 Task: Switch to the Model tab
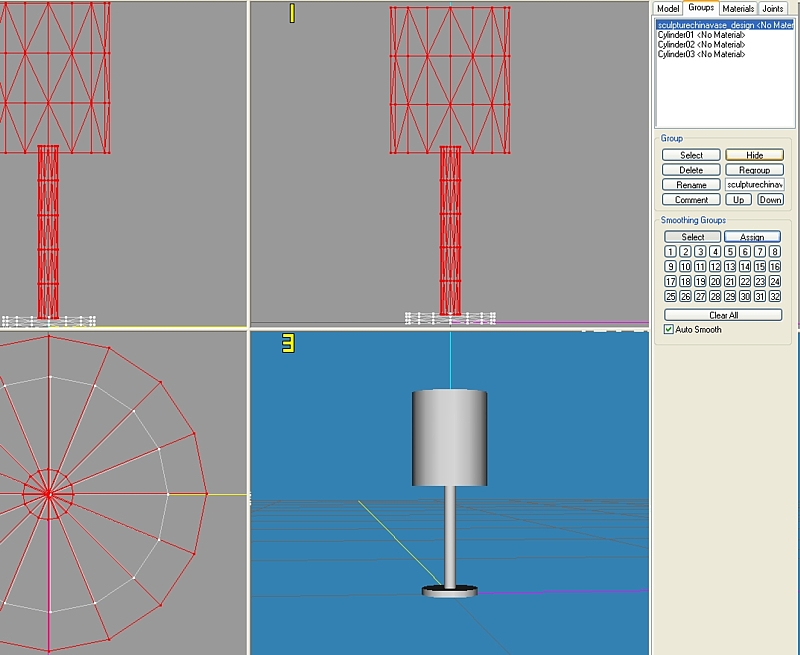[668, 8]
